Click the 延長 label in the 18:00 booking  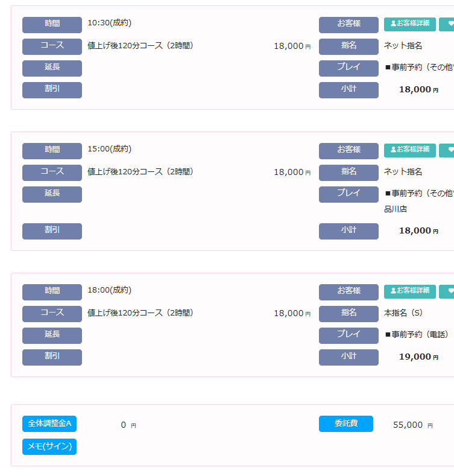coord(52,335)
